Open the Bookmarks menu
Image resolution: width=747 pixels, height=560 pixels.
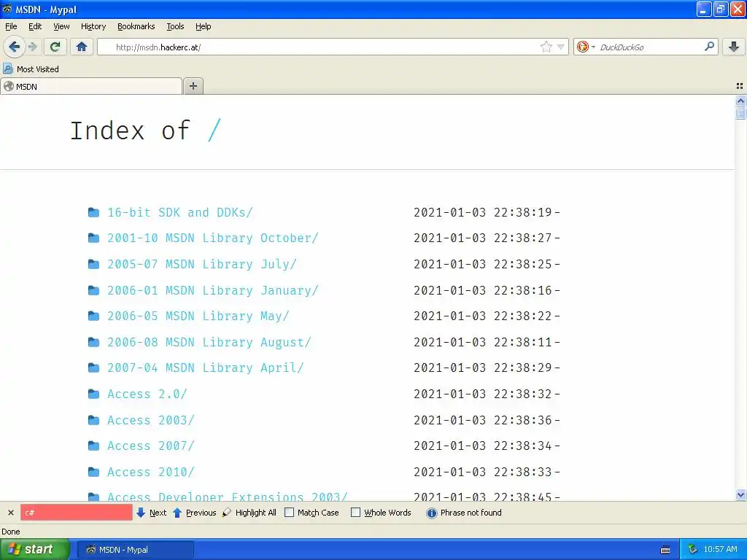pos(136,27)
